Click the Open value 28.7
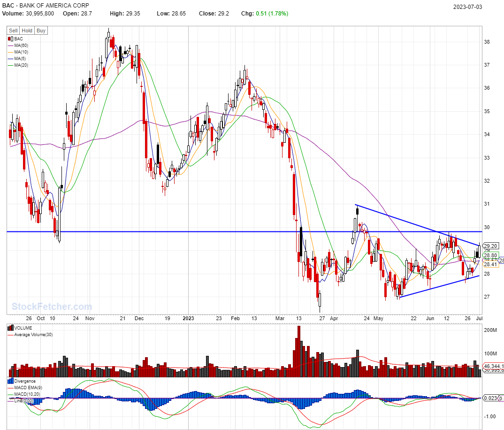This screenshot has height=430, width=504. click(x=86, y=14)
